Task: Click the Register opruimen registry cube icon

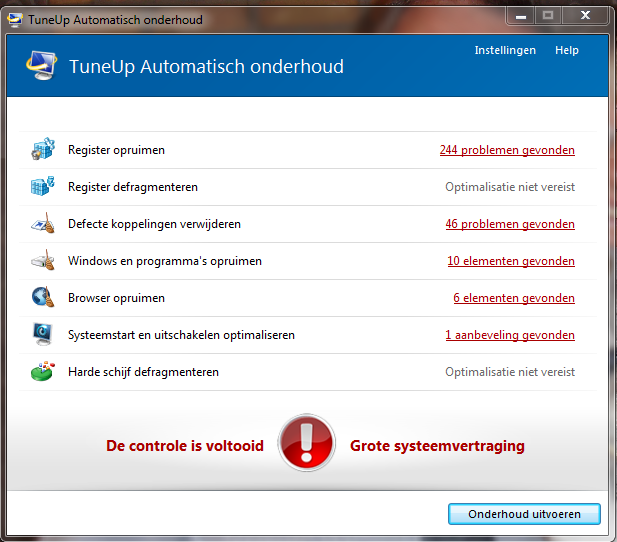Action: coord(43,149)
